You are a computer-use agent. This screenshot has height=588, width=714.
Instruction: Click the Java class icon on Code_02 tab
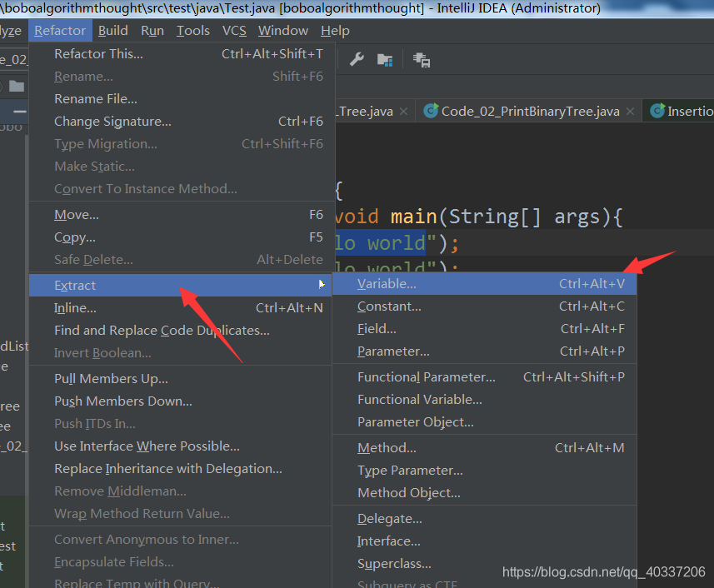click(430, 111)
